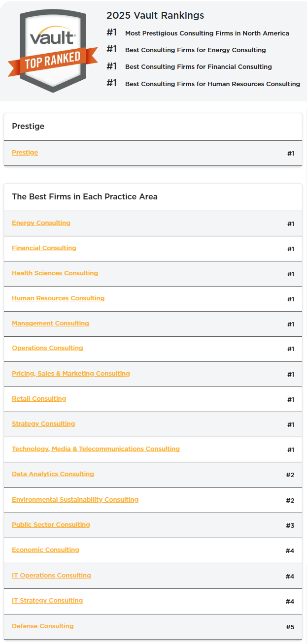The width and height of the screenshot is (307, 644).
Task: Open the Economic Consulting ranking
Action: coord(45,550)
